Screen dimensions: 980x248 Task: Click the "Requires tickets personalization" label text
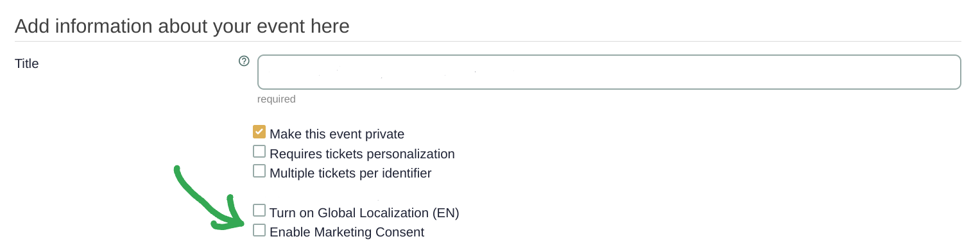pyautogui.click(x=362, y=154)
